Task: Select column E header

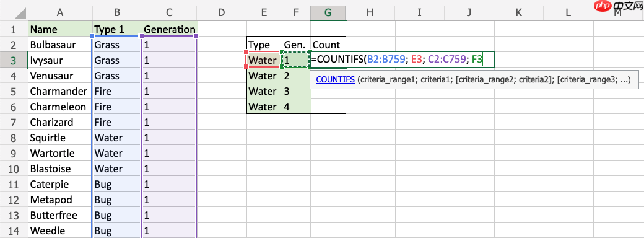Action: click(264, 13)
